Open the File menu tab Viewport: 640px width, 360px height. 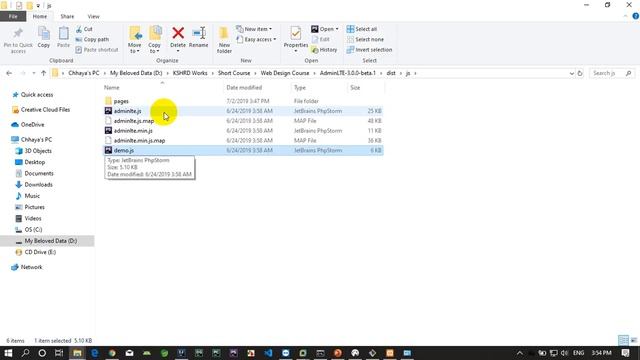(13, 16)
